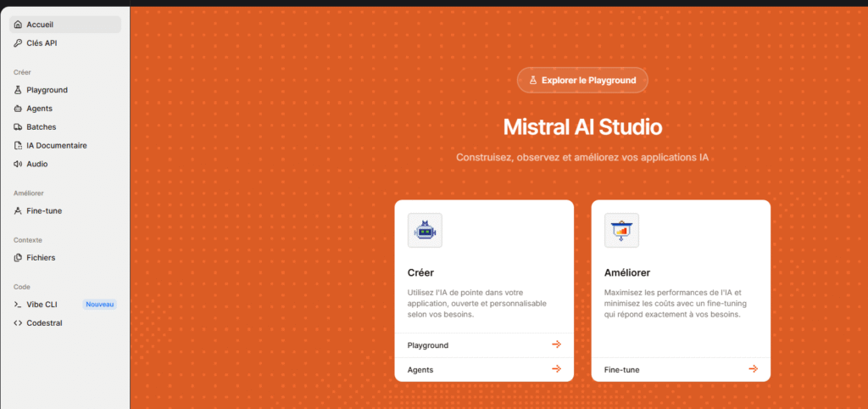This screenshot has width=868, height=409.
Task: Click the arrow next to Fine-tune on Améliorer card
Action: pos(753,369)
